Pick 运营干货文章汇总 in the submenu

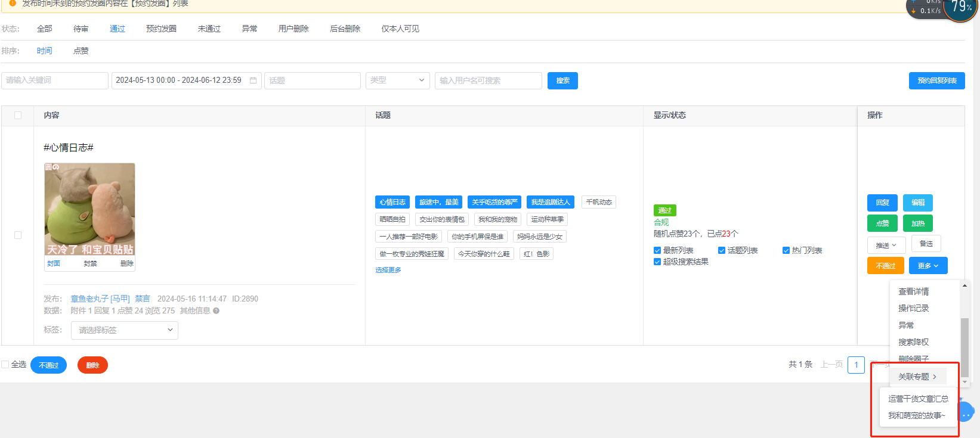[919, 399]
